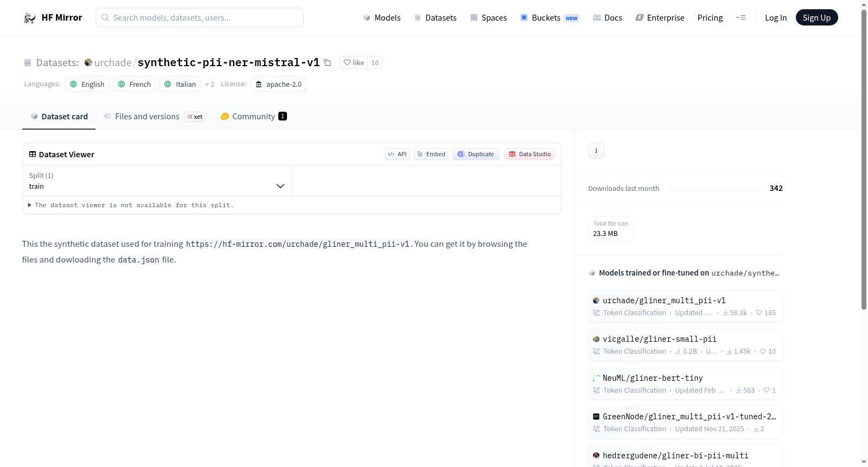The height and width of the screenshot is (467, 868).
Task: Click the GreenNode model avatar icon
Action: point(596,417)
